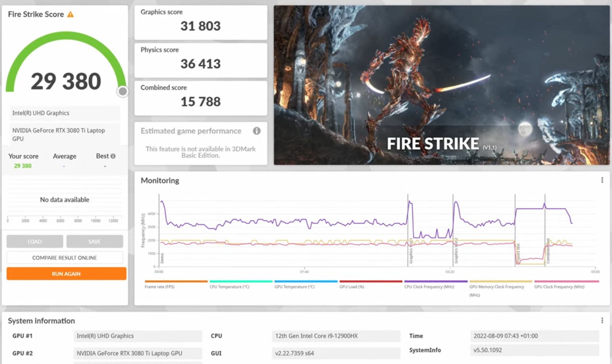The width and height of the screenshot is (612, 364).
Task: Select Intel(R) UHD Graphics under score gauge
Action: click(65, 113)
